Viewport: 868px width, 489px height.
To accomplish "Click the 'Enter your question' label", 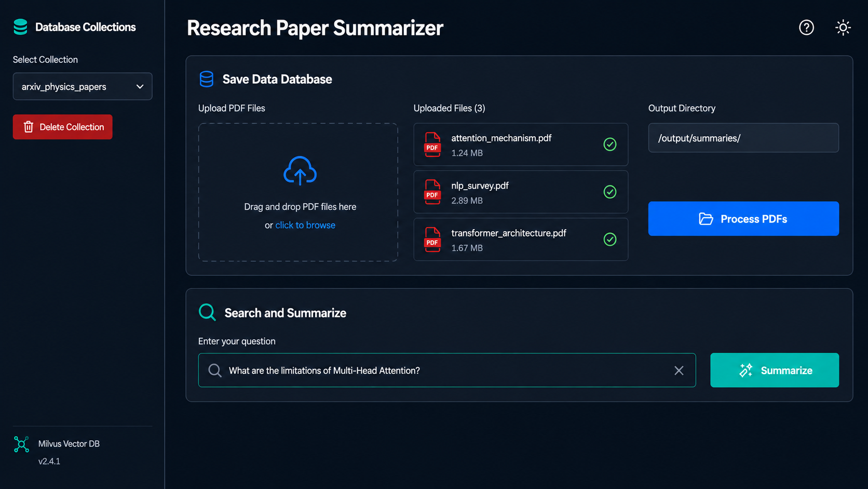I will click(x=237, y=341).
